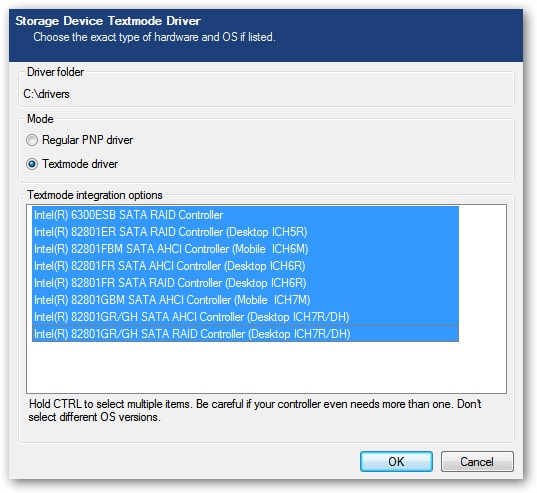Select 82801ER SATA RAID Controller (Desktop ICH5R)
The height and width of the screenshot is (493, 537).
[245, 232]
